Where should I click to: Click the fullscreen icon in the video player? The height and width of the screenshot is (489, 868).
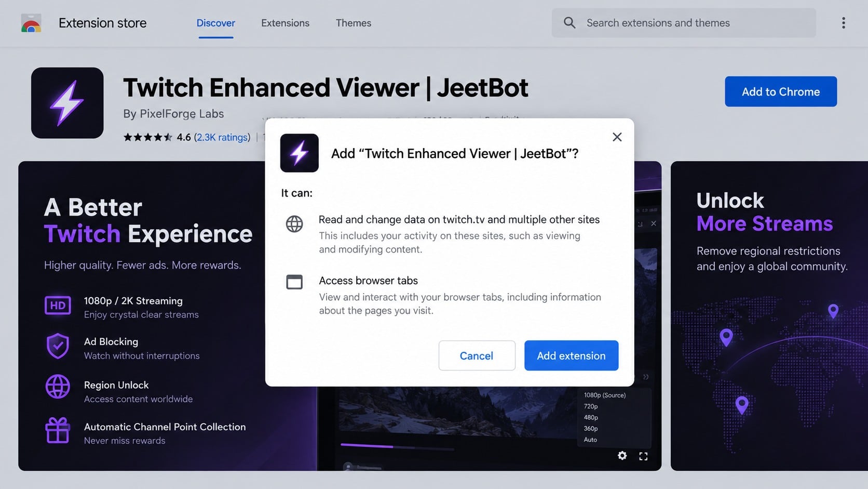(643, 456)
